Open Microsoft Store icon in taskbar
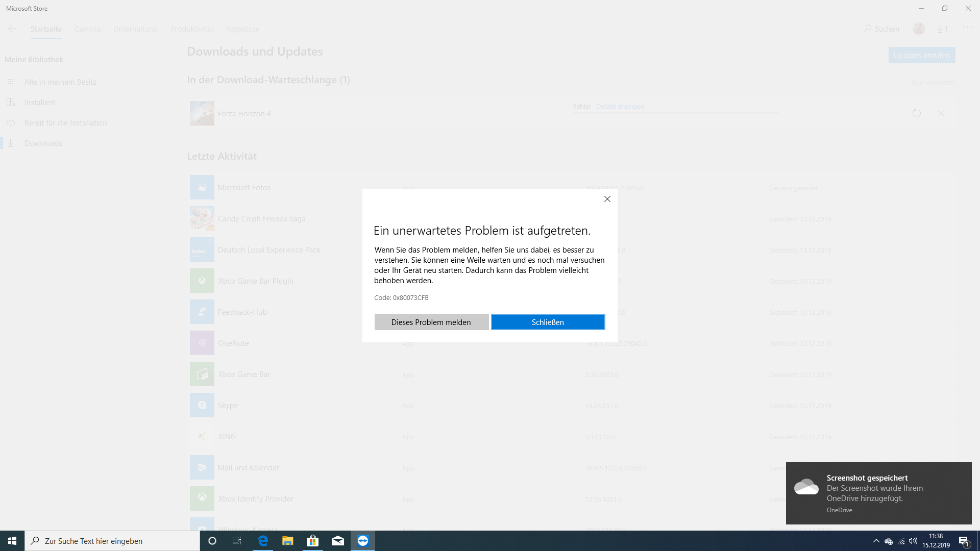 (x=312, y=541)
